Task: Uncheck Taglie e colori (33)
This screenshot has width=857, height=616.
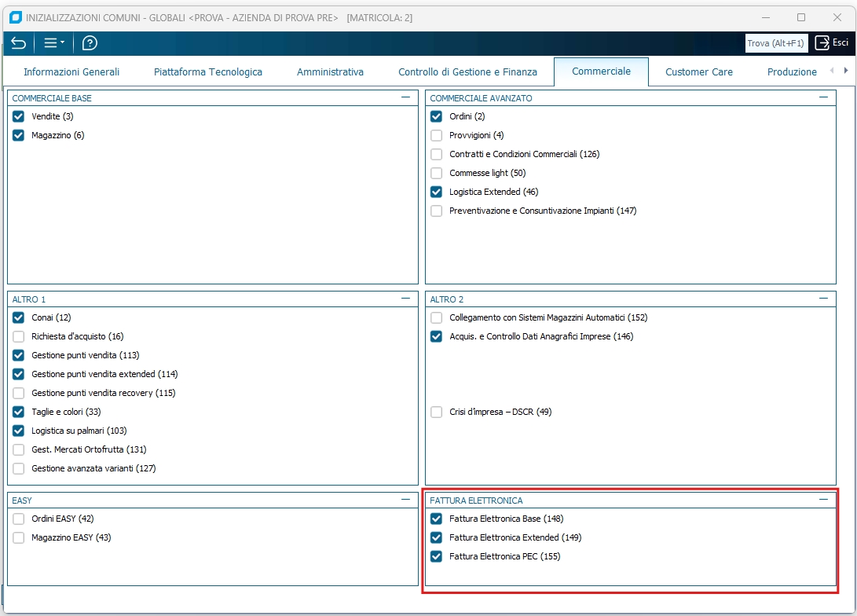Action: [x=19, y=412]
